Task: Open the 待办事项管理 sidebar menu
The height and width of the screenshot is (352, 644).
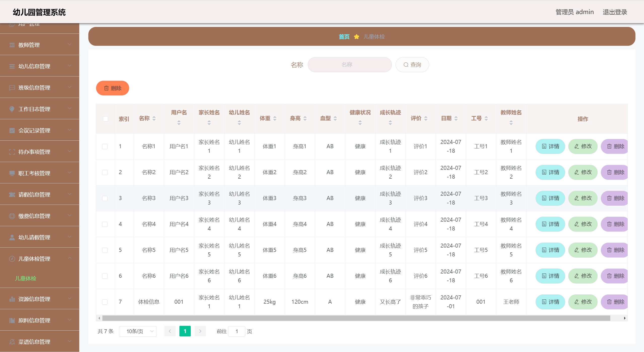Action: pos(34,152)
